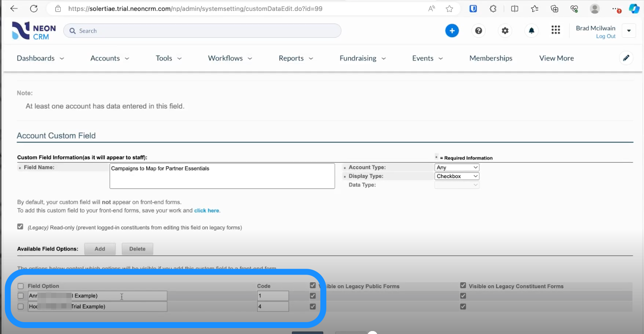
Task: Toggle the Legacy Read-only checkbox
Action: [x=20, y=227]
